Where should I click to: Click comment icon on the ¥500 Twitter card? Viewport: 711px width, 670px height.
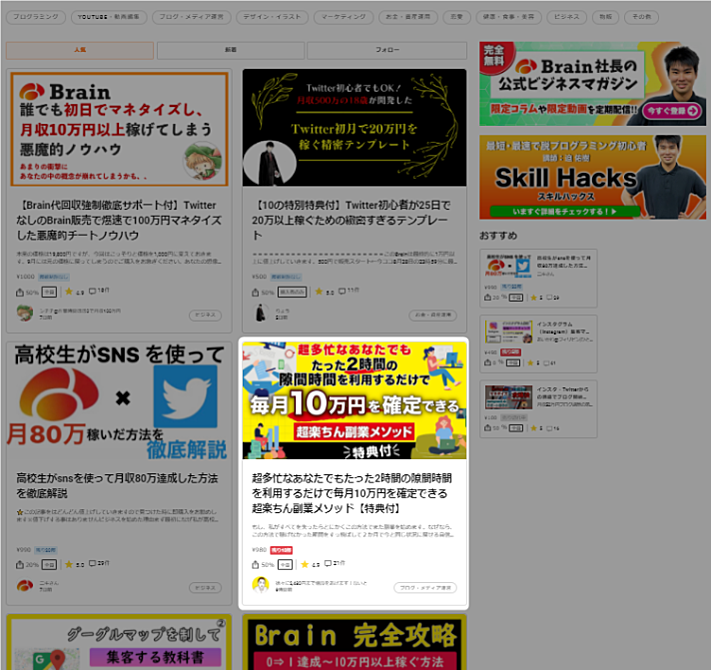[342, 291]
